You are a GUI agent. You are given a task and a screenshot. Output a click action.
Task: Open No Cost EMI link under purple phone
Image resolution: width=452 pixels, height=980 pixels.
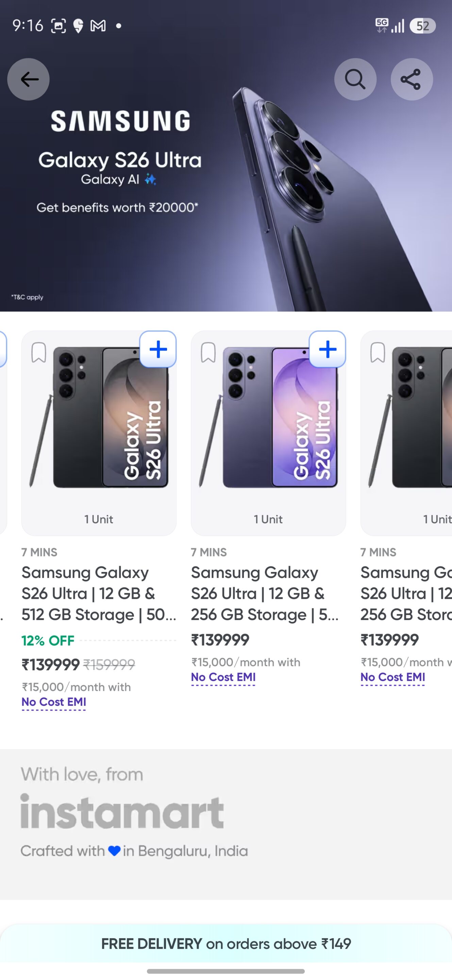(223, 677)
